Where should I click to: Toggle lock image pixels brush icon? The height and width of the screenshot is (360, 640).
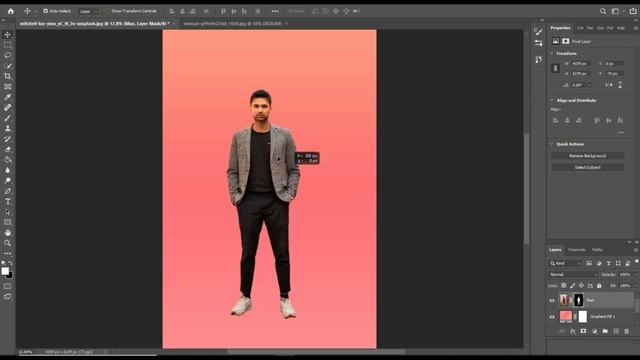coord(572,286)
